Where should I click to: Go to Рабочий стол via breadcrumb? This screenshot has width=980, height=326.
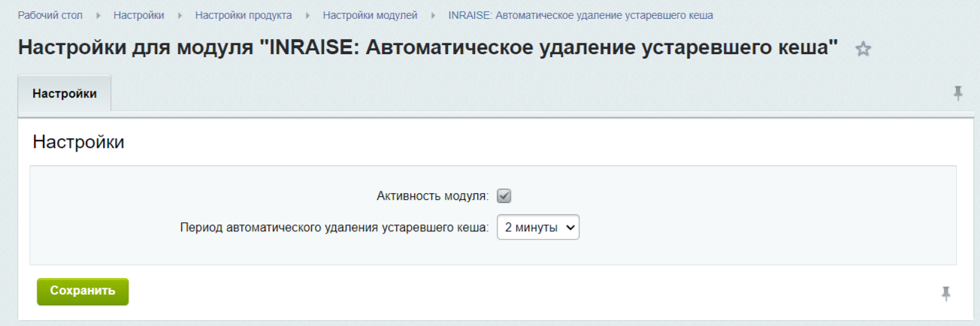(x=50, y=15)
